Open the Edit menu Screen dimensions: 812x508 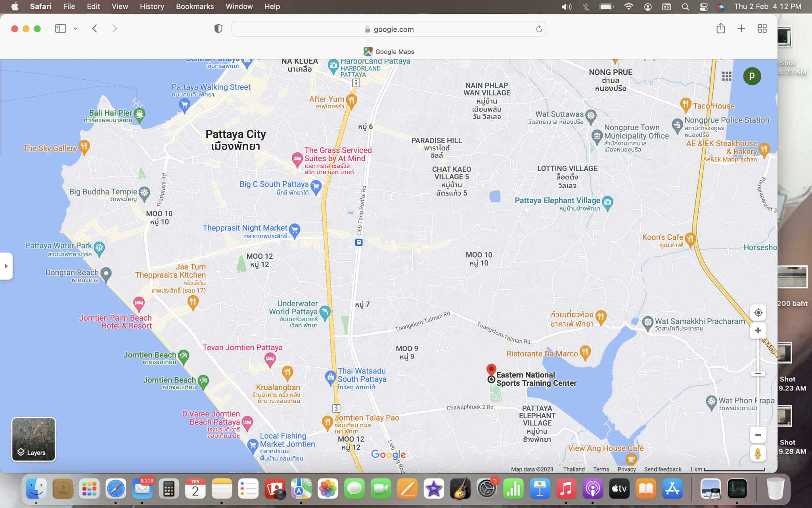pyautogui.click(x=94, y=6)
